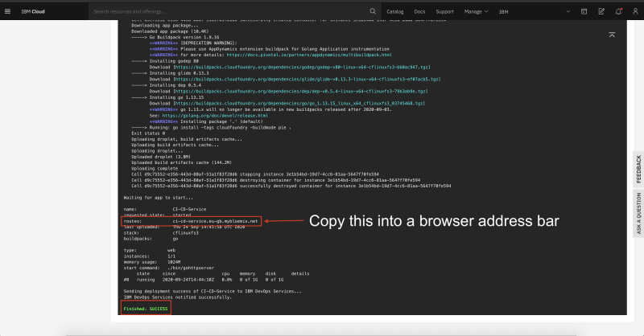Click the 'Go Buildpack version 1.9.16' line
This screenshot has width=644, height=336.
(175, 37)
